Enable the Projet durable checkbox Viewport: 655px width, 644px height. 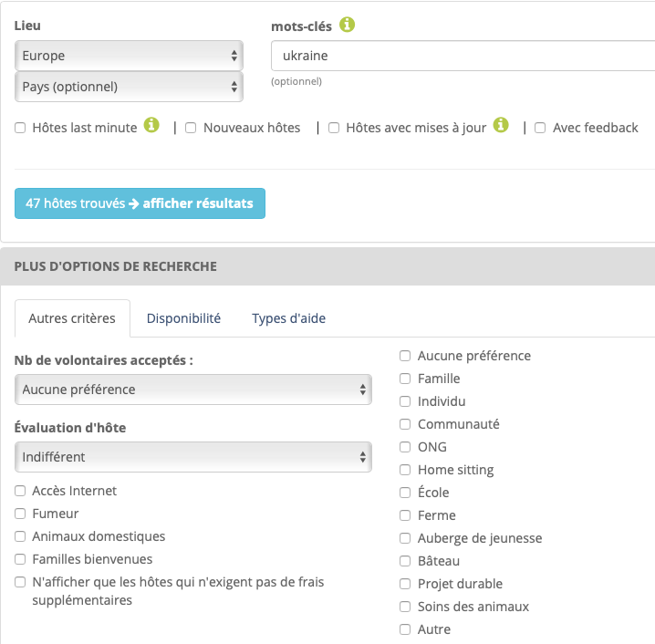406,584
